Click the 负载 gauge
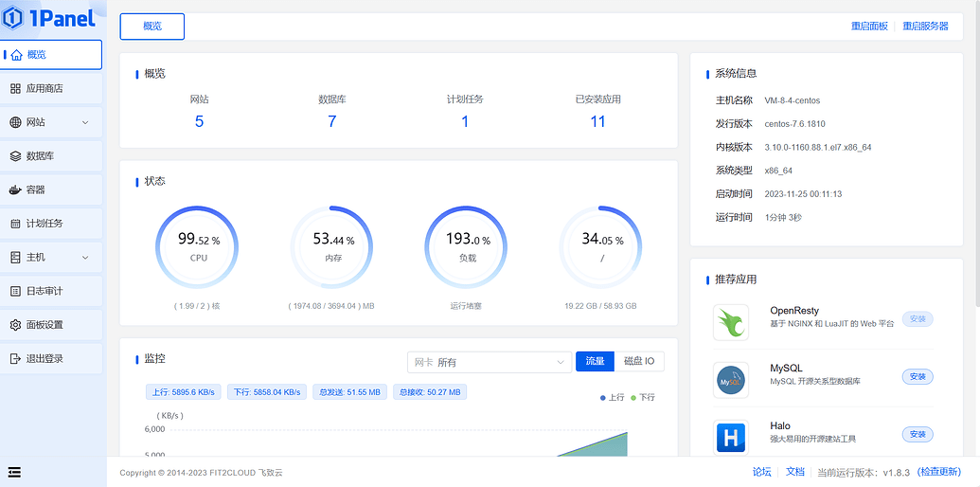 [x=466, y=247]
